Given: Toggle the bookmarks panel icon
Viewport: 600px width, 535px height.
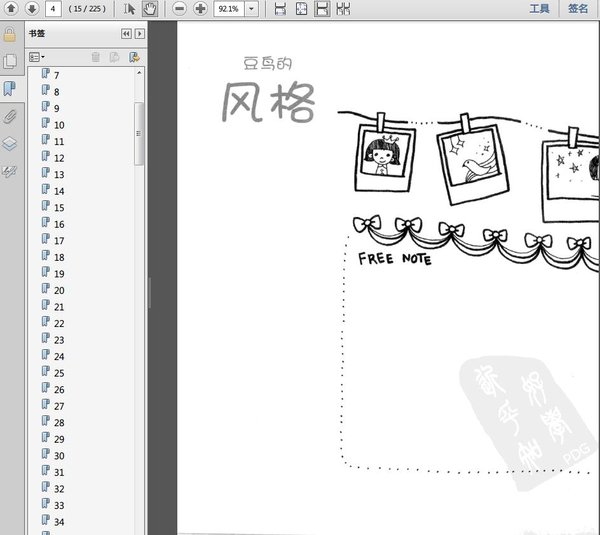Looking at the screenshot, I should pos(10,88).
